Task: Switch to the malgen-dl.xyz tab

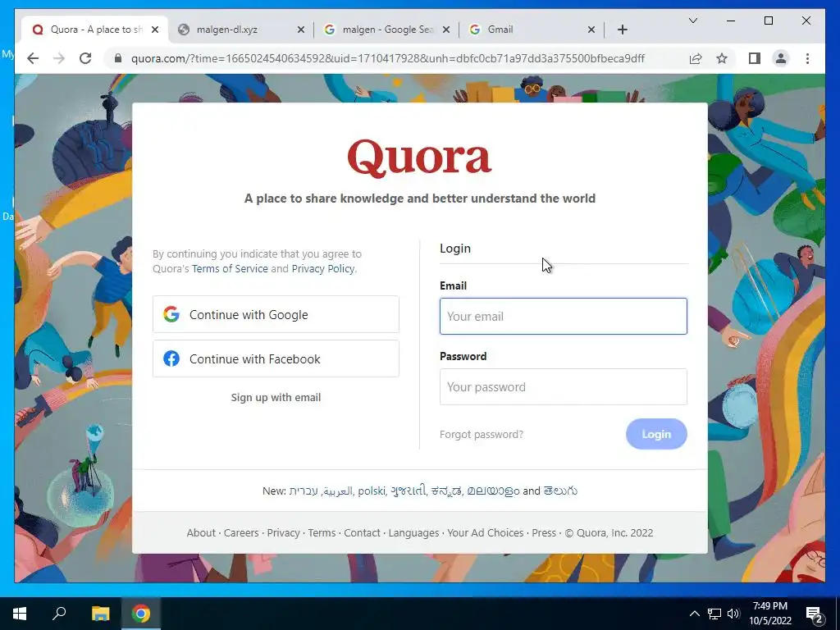Action: pos(241,30)
